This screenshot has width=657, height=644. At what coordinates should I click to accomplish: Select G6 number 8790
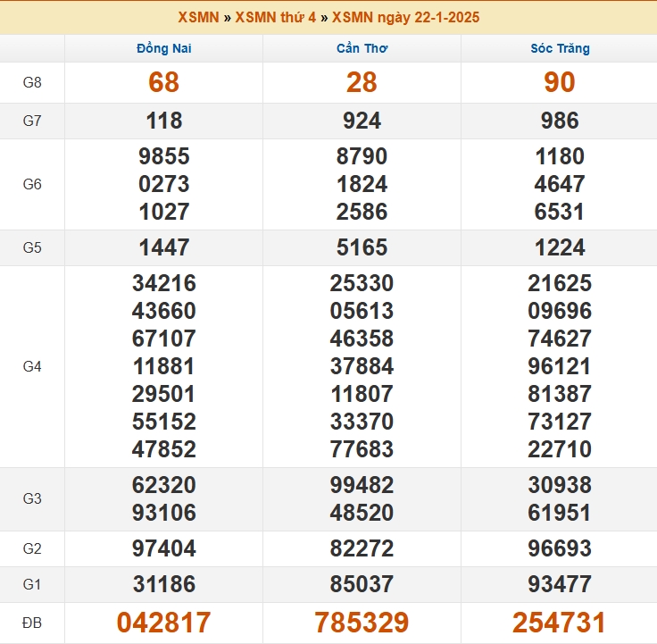362,156
